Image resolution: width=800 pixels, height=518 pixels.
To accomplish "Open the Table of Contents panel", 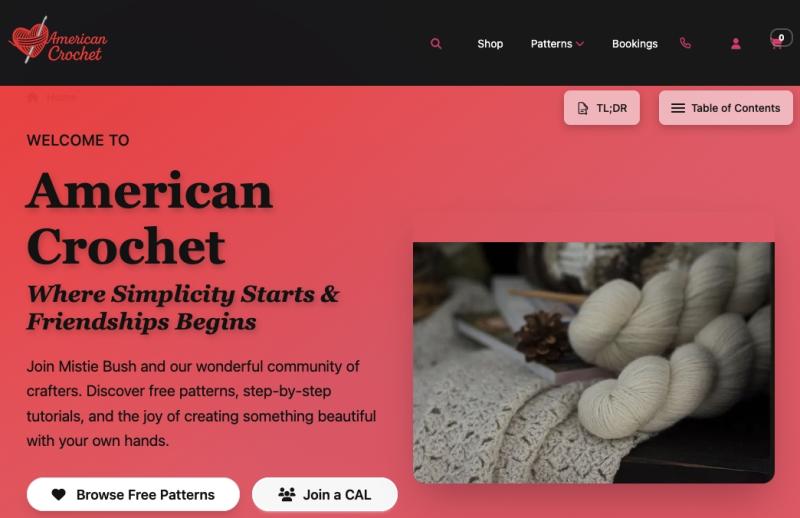I will tap(726, 108).
